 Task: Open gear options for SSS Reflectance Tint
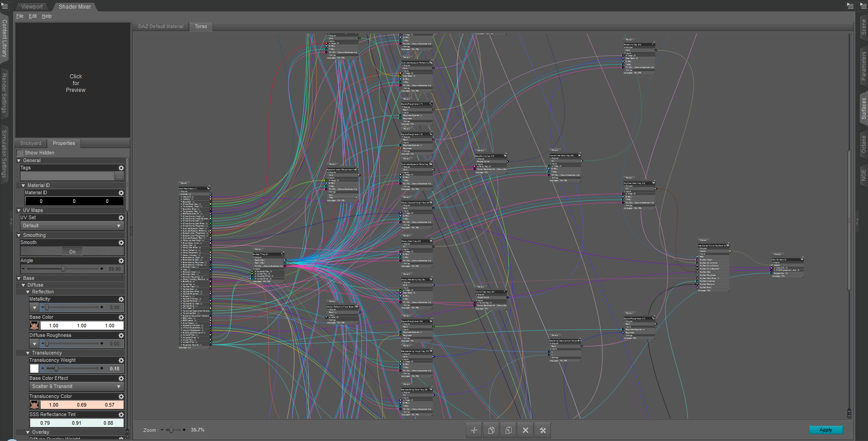(x=121, y=415)
